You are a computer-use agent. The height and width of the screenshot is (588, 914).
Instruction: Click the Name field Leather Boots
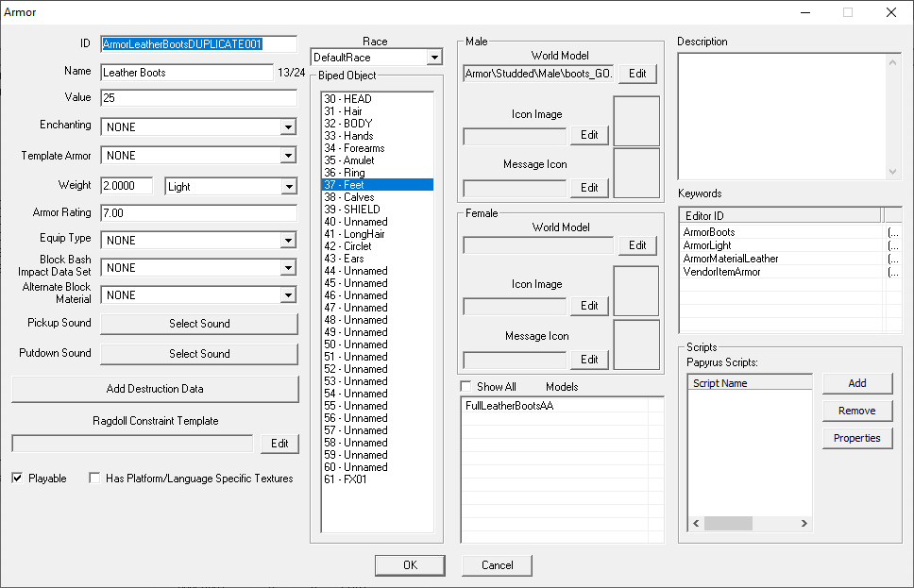click(x=187, y=73)
